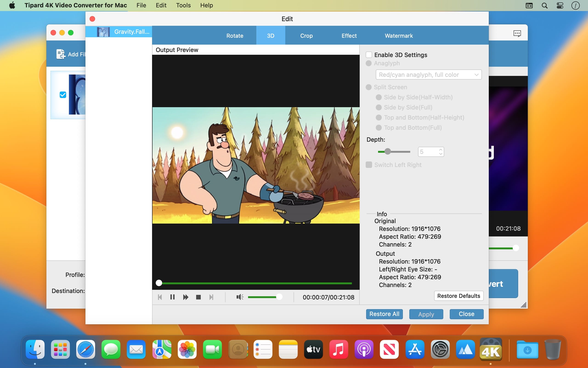Viewport: 588px width, 368px height.
Task: Open Finder from the dock
Action: coord(35,350)
